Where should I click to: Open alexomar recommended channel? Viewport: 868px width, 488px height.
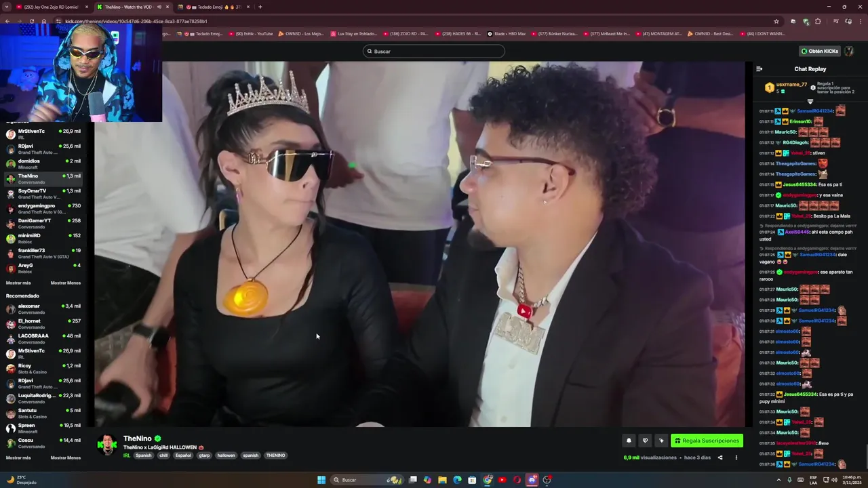tap(43, 309)
